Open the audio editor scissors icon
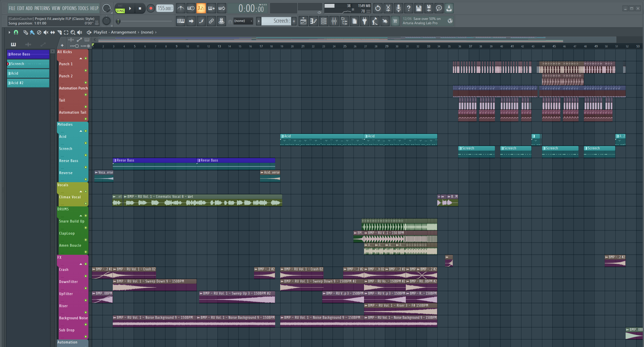This screenshot has height=347, width=644. pyautogui.click(x=388, y=8)
